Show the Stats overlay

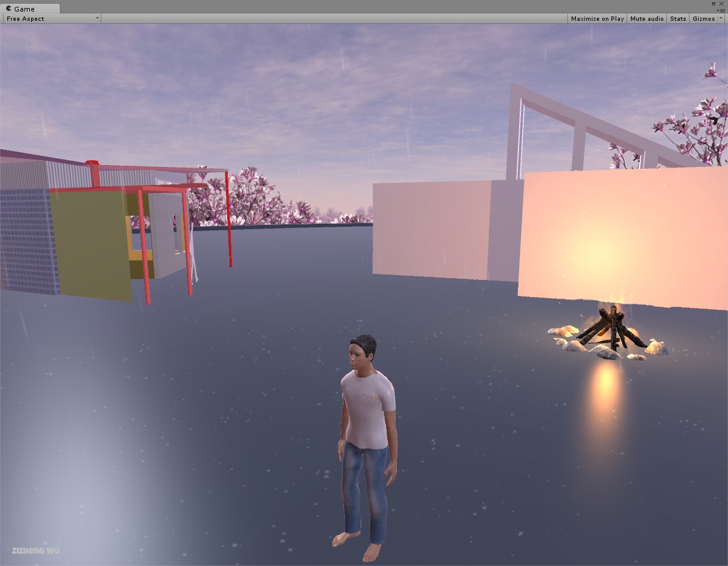pos(678,18)
